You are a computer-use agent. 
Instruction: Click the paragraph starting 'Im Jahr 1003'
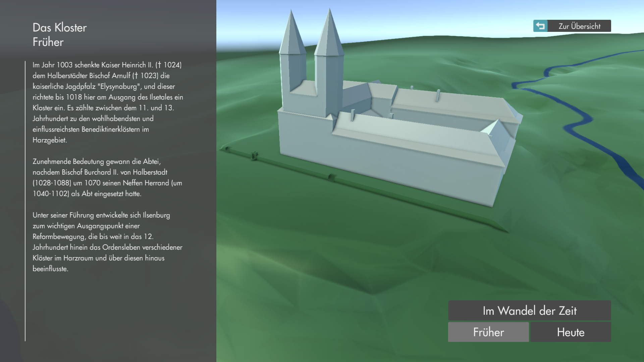[108, 102]
